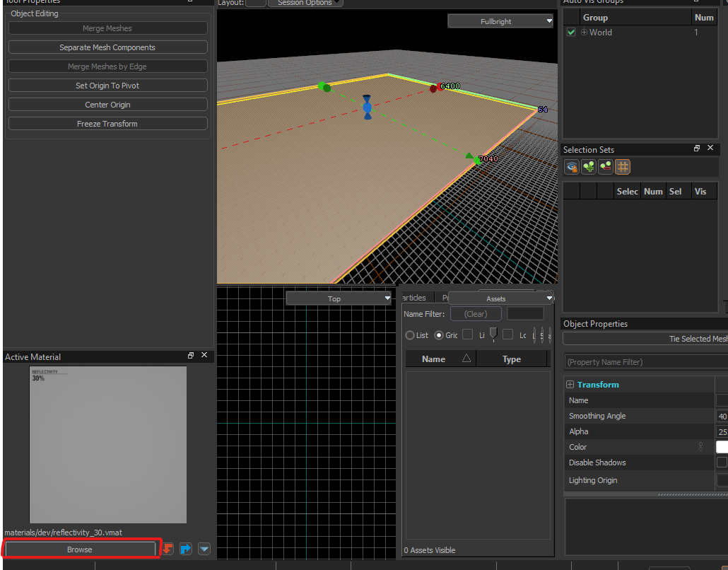728x570 pixels.
Task: Toggle the World vis group checkbox
Action: pos(571,32)
